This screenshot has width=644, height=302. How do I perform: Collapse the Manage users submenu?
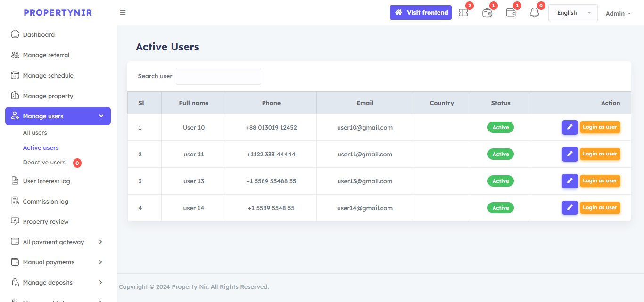click(x=101, y=116)
